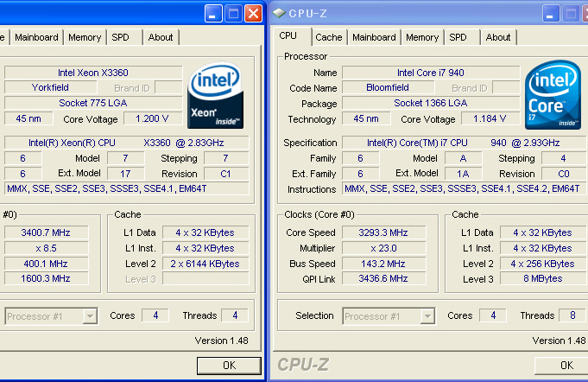Viewport: 588px width, 382px height.
Task: Click the Name field showing Intel Core i7 940
Action: coord(429,73)
